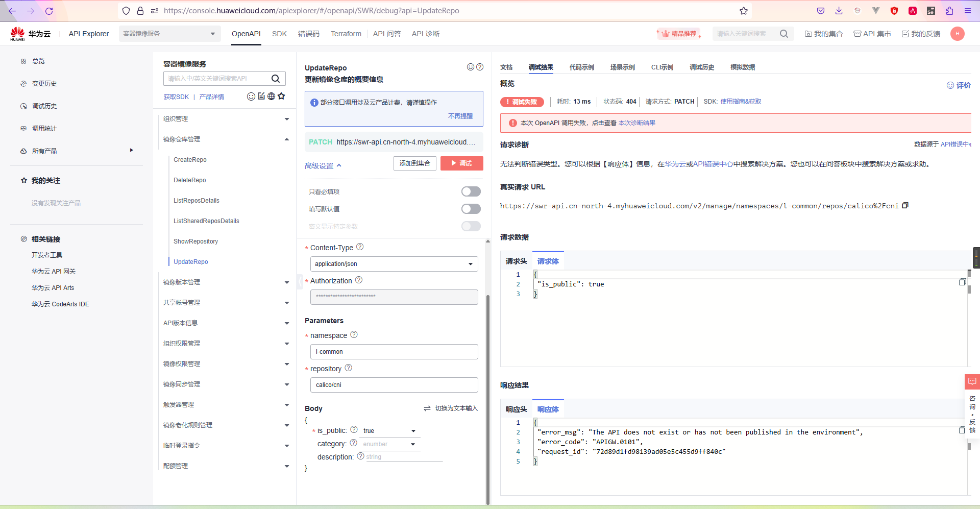
Task: Open the 使用指南&获取 SDK link
Action: click(x=741, y=102)
